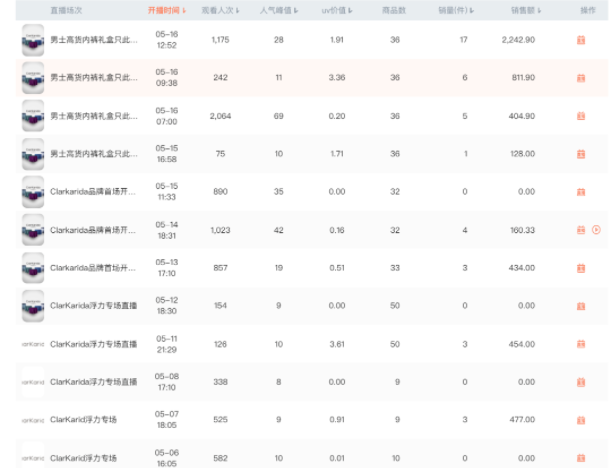Sort by 开播时间 column
Image resolution: width=610 pixels, height=468 pixels.
(166, 10)
